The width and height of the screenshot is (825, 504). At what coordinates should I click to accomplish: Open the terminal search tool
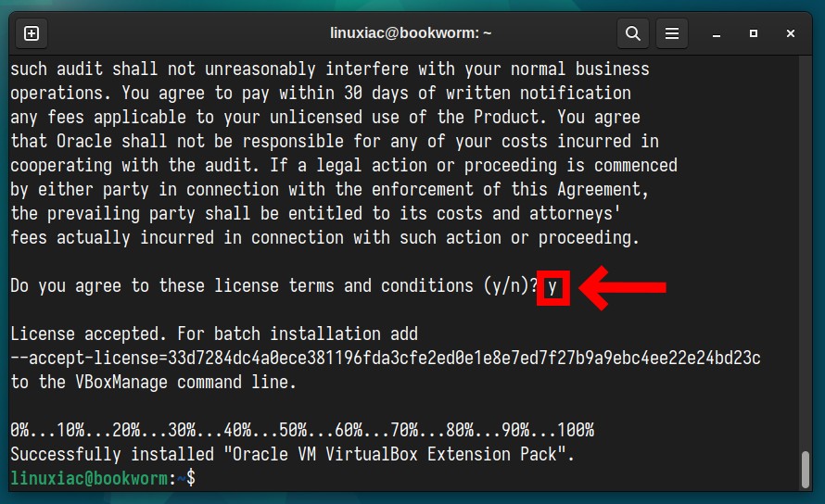632,33
